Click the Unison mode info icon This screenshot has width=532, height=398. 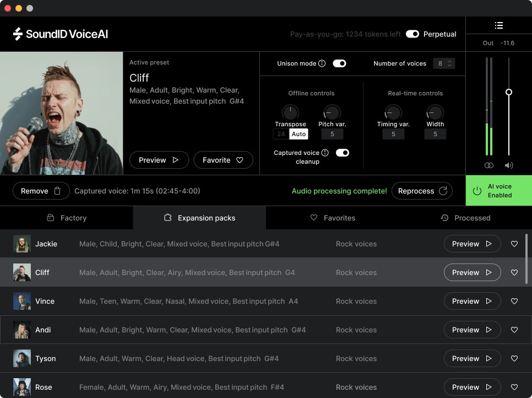(322, 63)
